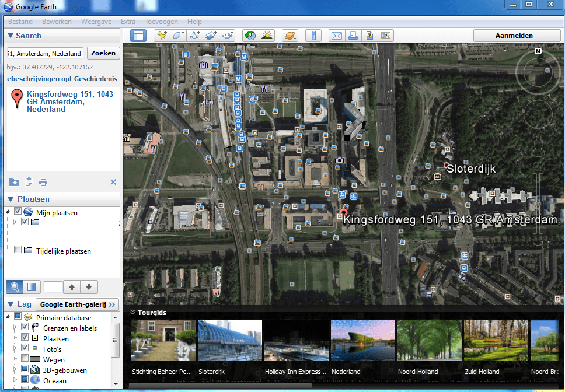Viewport: 565px width, 392px height.
Task: Open the Sloterdijk tour thumbnail
Action: pyautogui.click(x=230, y=341)
